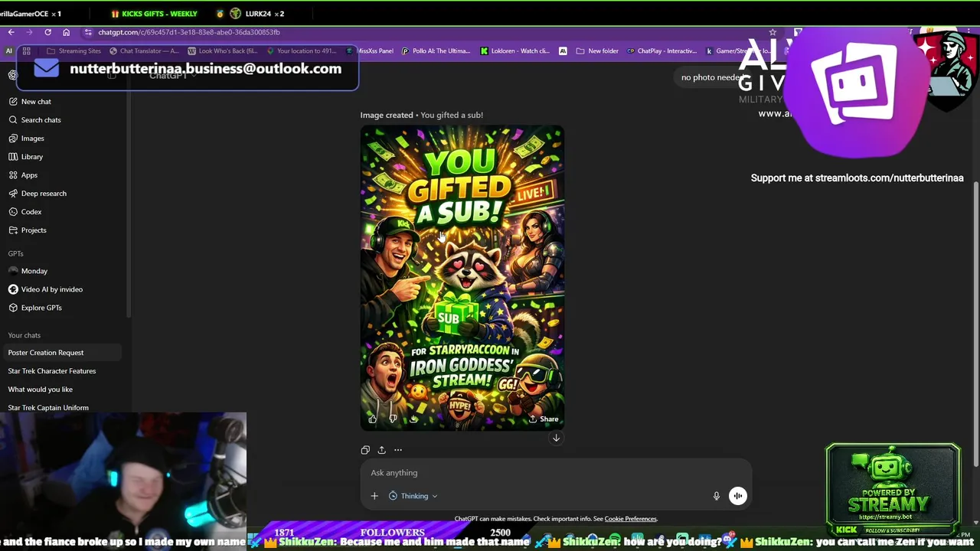This screenshot has width=980, height=551.
Task: Jump to latest with down-arrow button
Action: (x=556, y=438)
